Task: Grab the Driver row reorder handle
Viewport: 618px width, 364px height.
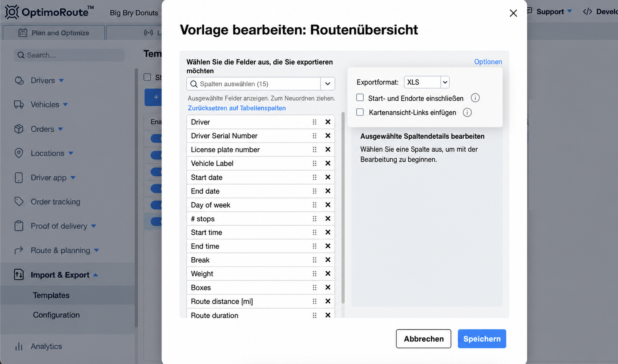Action: pos(315,122)
